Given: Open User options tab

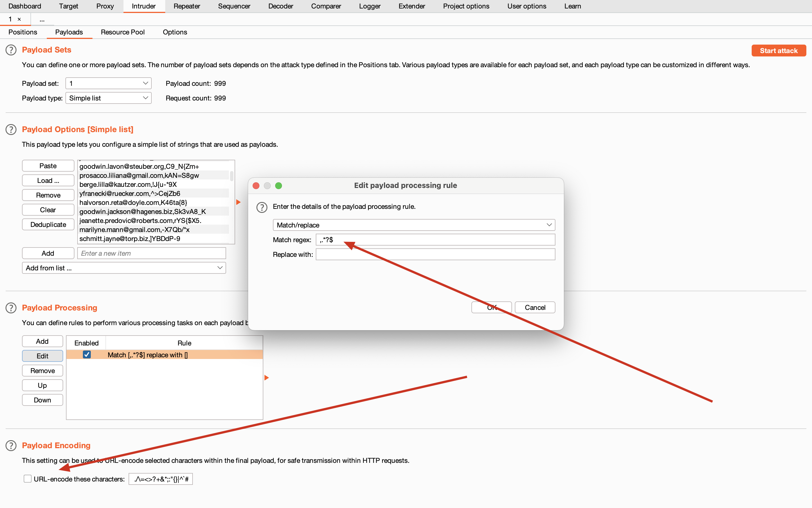Looking at the screenshot, I should [527, 6].
